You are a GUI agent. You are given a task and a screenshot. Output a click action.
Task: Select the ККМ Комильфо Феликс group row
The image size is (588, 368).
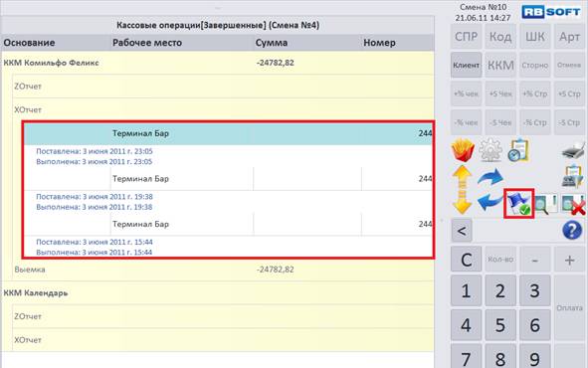[218, 63]
